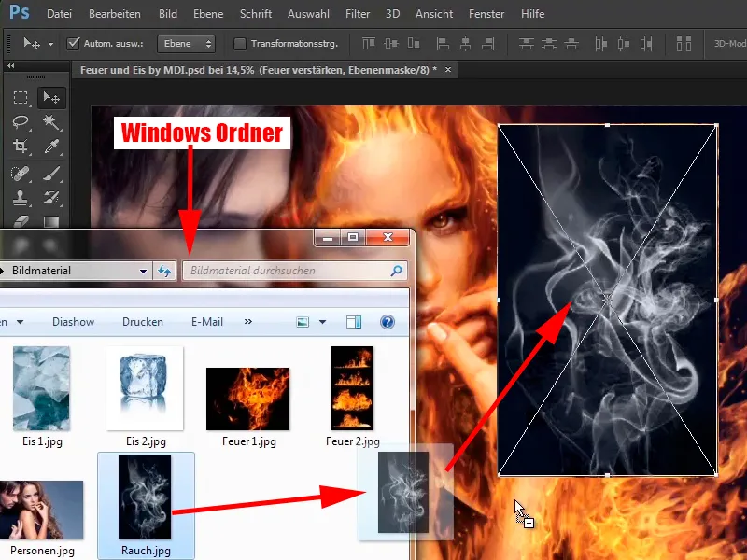Open the Filter menu

tap(358, 14)
